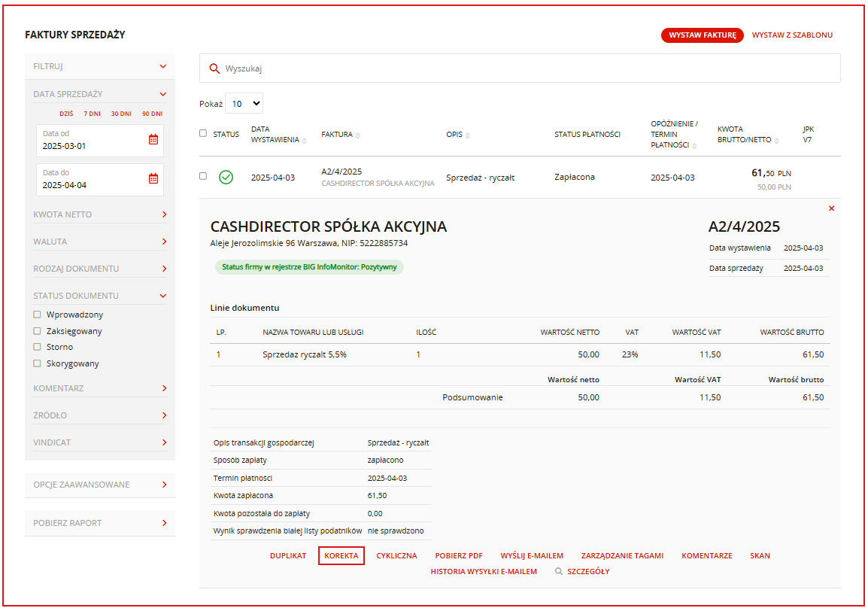The width and height of the screenshot is (868, 611).
Task: Check the Skorygowany status filter
Action: 37,363
